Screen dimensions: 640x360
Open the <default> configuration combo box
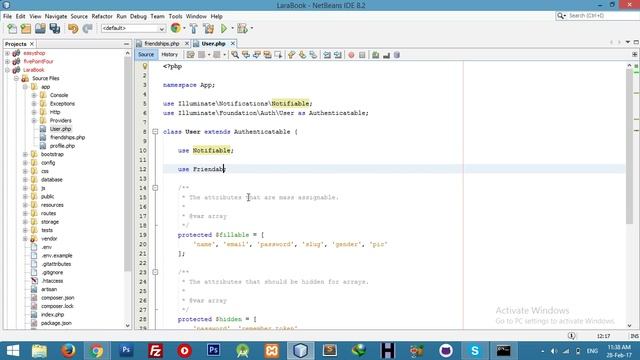[133, 28]
